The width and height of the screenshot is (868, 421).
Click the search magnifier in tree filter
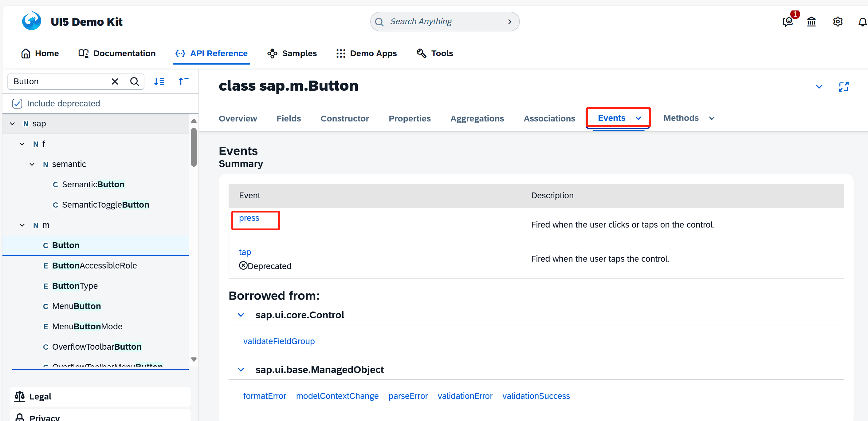(135, 81)
